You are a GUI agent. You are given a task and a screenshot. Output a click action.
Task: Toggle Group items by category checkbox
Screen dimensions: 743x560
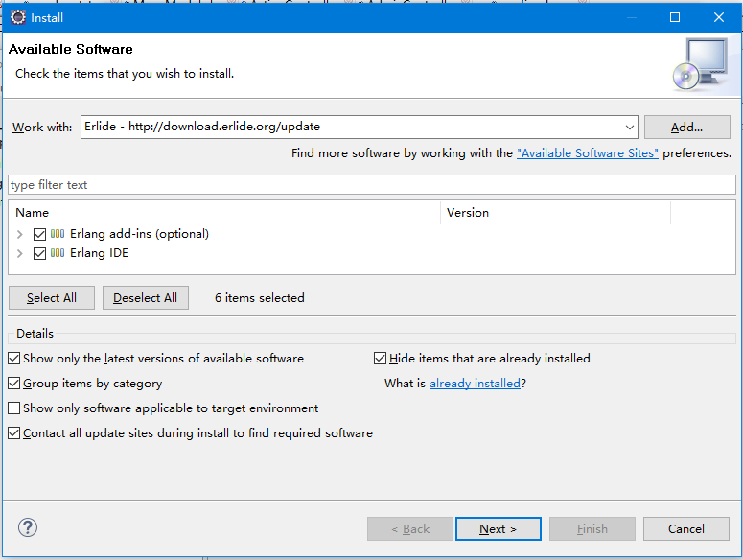tap(14, 383)
